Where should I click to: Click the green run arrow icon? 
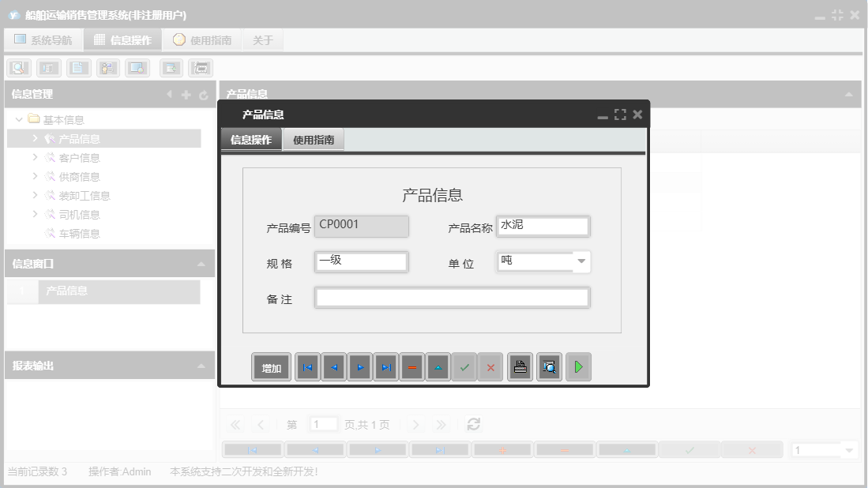[x=578, y=366]
